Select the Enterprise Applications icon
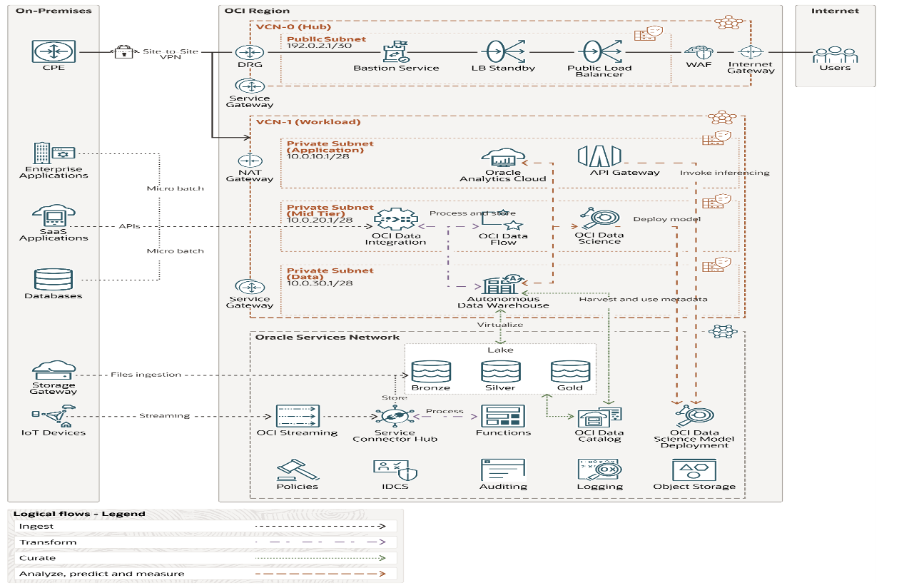 54,154
